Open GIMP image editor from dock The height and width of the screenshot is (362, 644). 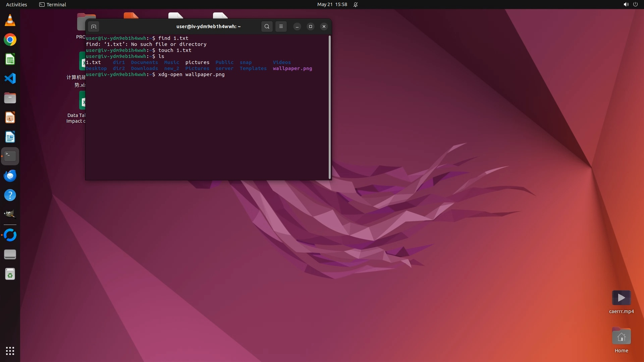coord(10,214)
